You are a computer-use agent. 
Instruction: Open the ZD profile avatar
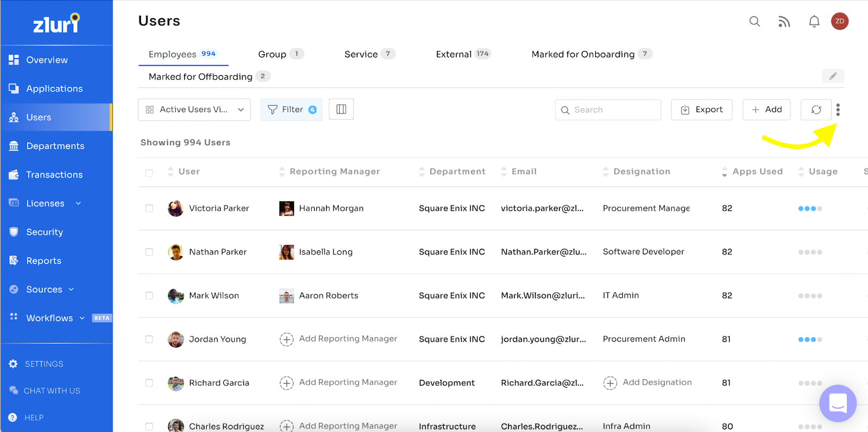pyautogui.click(x=840, y=21)
